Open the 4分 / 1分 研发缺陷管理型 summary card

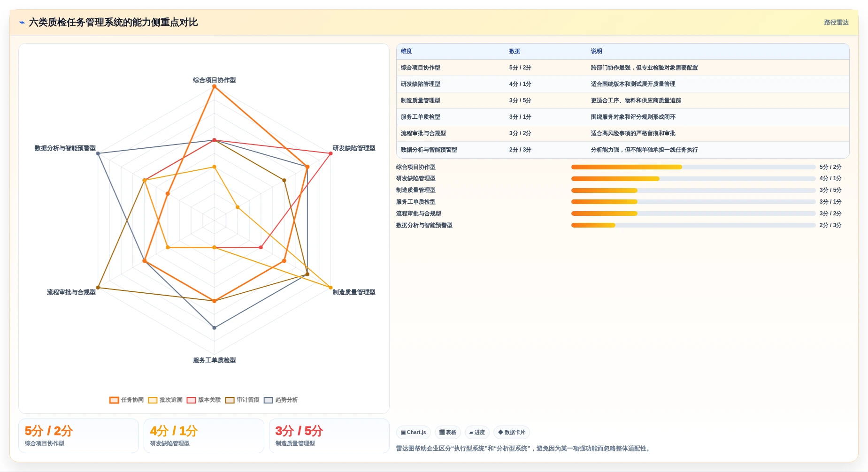tap(204, 436)
